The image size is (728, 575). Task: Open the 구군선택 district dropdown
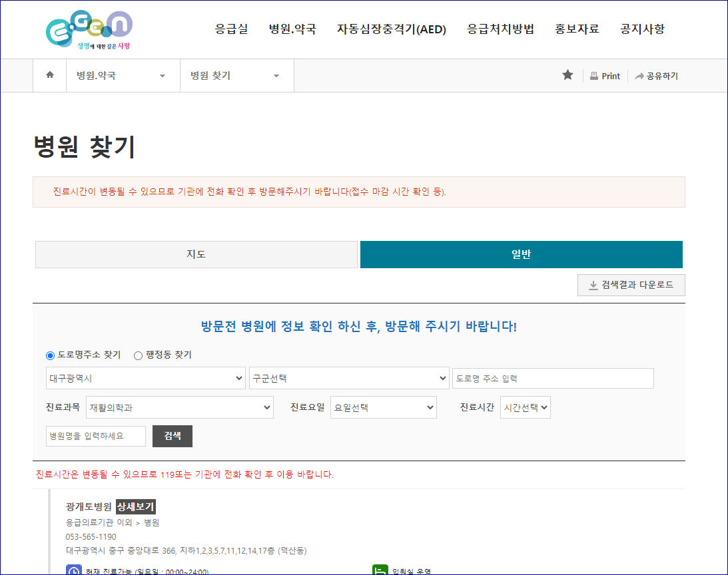349,378
